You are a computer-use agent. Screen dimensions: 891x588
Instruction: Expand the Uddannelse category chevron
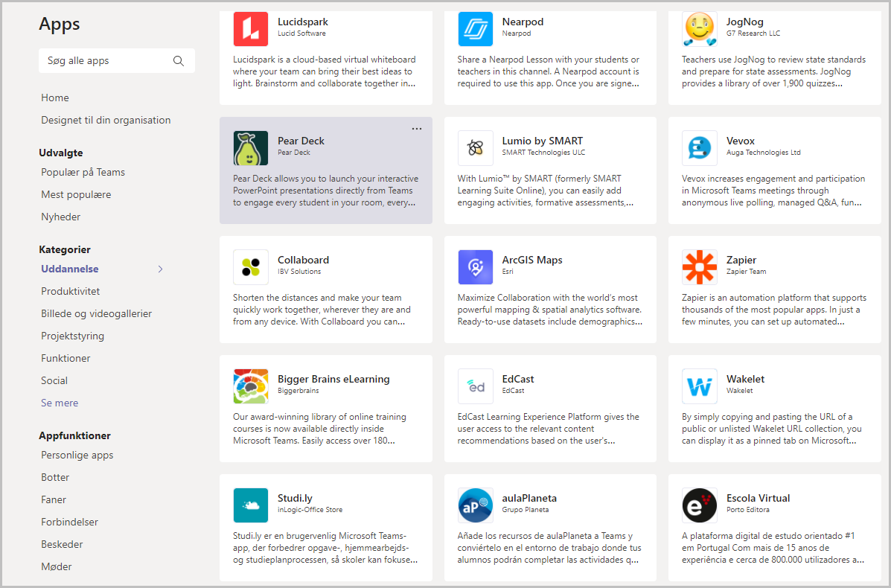[x=160, y=269]
